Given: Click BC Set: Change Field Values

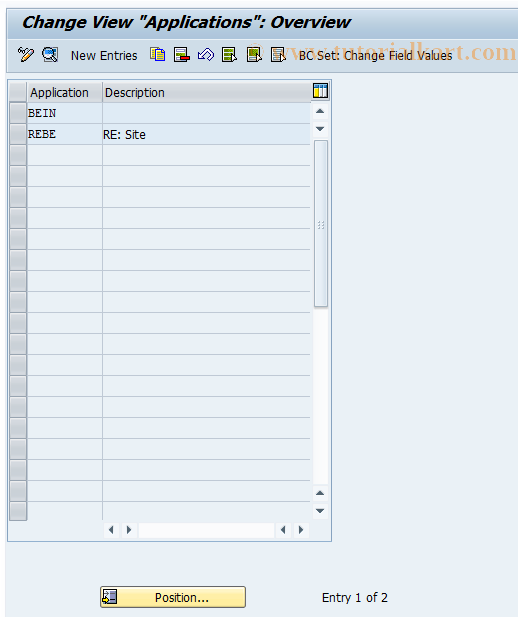Looking at the screenshot, I should 375,55.
